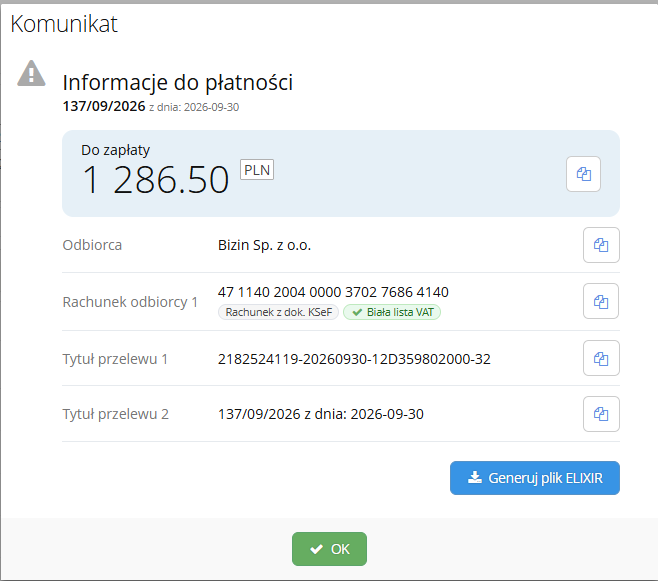The height and width of the screenshot is (581, 658).
Task: Click the amount 1 286.50
Action: pyautogui.click(x=155, y=180)
